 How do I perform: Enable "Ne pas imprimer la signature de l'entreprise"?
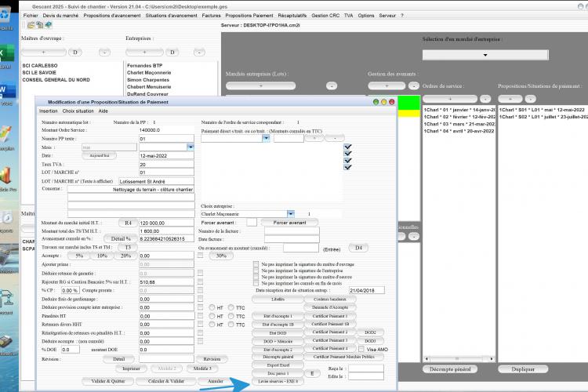point(256,270)
